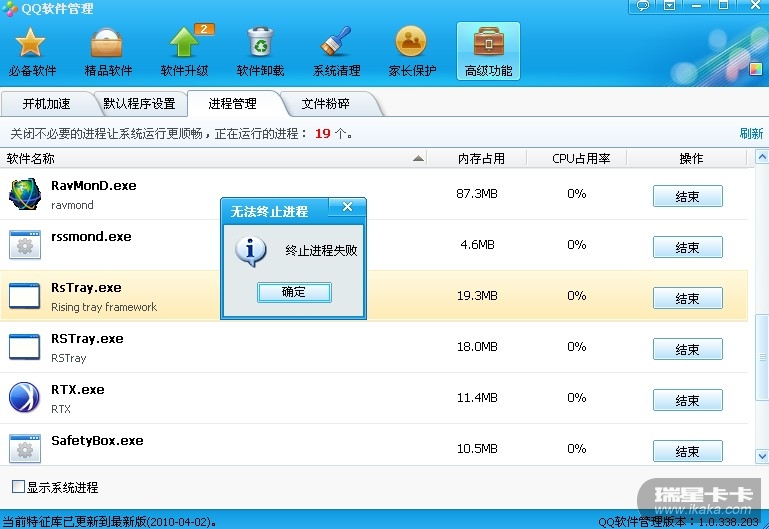
Task: End the SafetyBox.exe process
Action: [688, 451]
